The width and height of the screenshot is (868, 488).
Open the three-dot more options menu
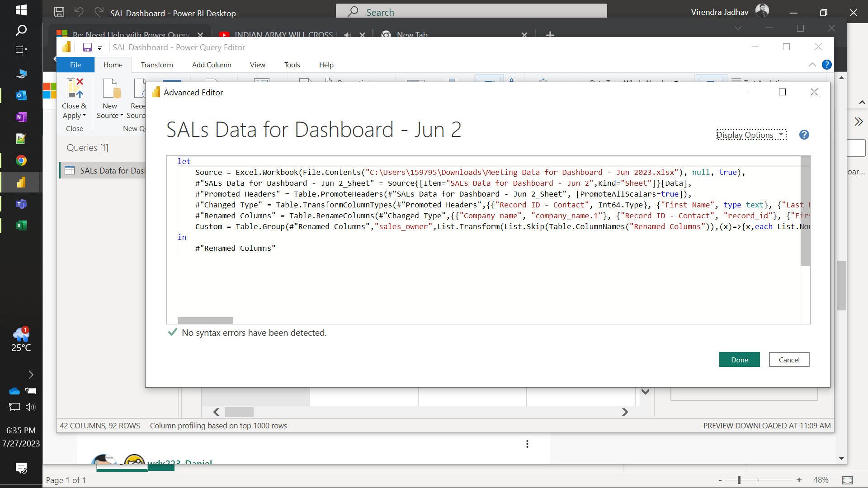[527, 444]
